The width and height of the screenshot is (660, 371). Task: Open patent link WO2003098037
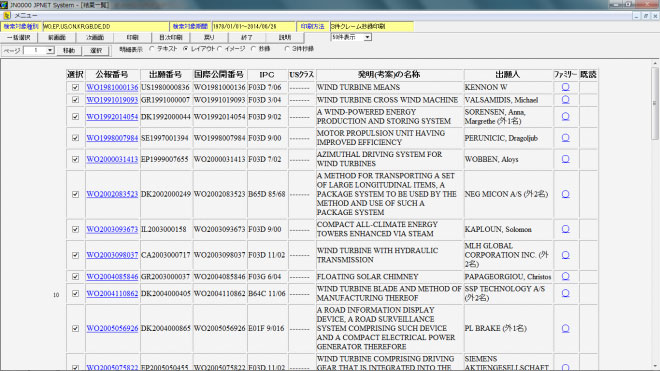pos(112,255)
